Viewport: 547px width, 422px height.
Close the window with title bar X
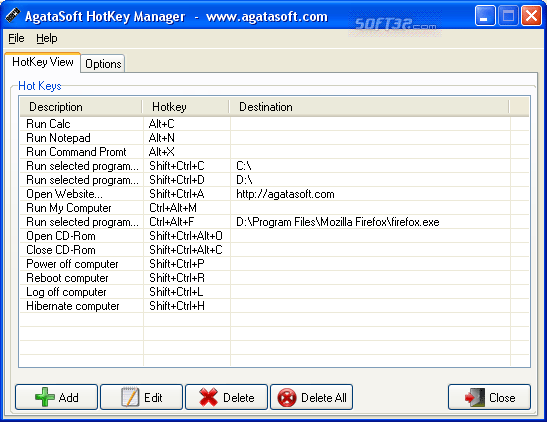(x=531, y=16)
